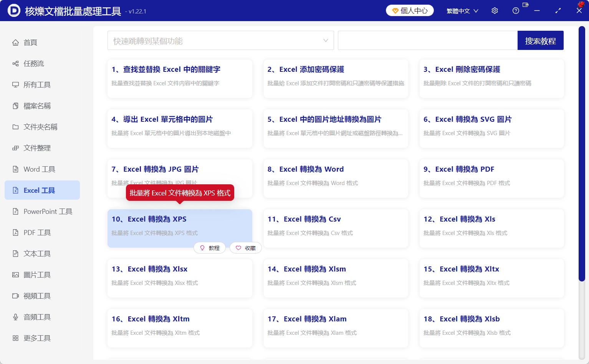Click the file icon beside 檔案名稱
This screenshot has width=589, height=364.
pos(15,106)
